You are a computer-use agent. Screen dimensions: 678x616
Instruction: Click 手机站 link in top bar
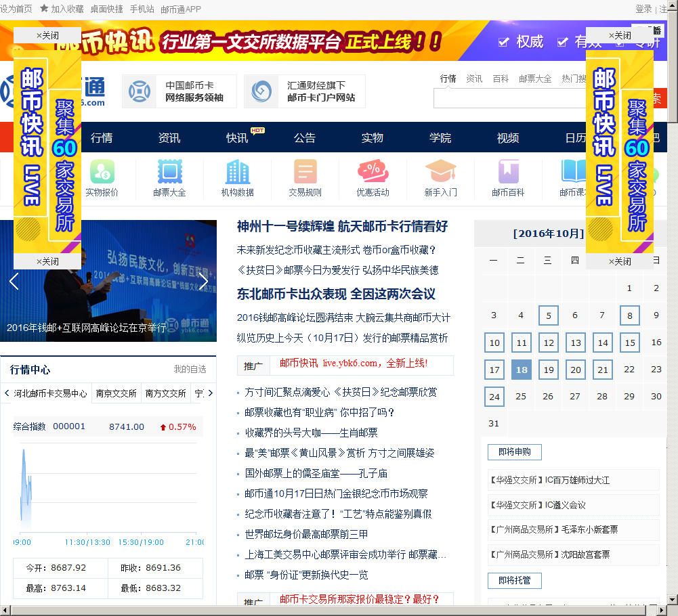coord(142,9)
